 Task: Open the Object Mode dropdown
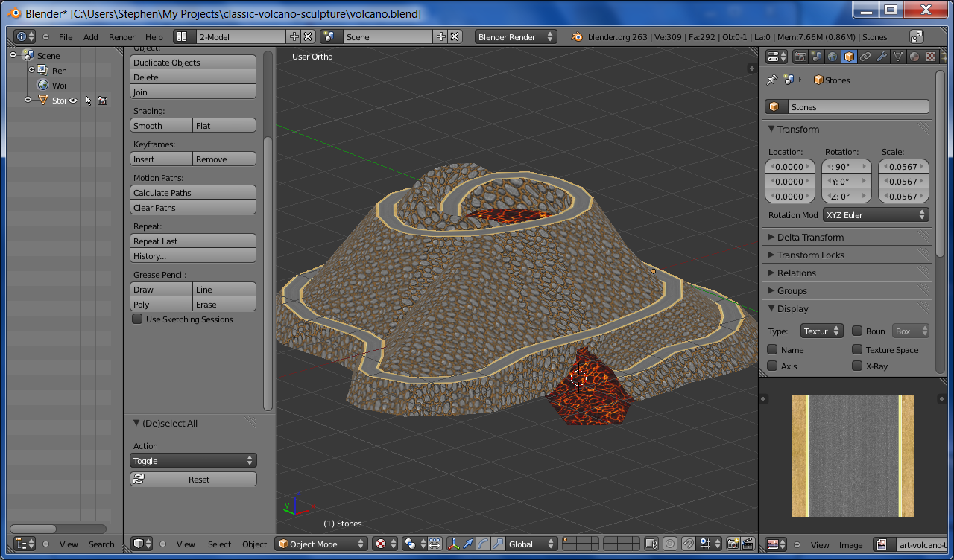pyautogui.click(x=321, y=544)
